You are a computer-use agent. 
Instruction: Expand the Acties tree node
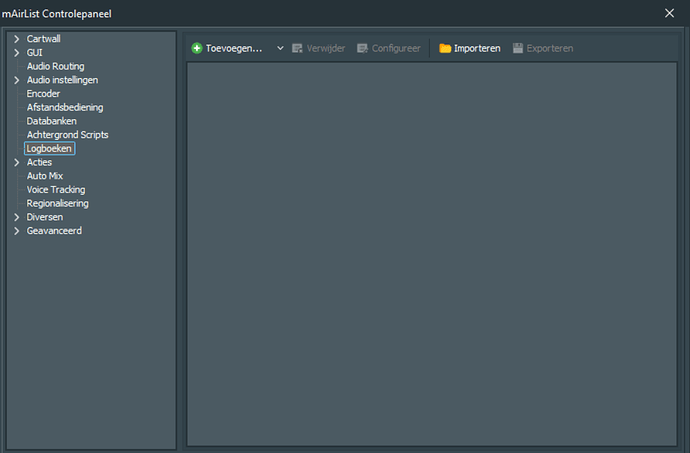(x=16, y=162)
